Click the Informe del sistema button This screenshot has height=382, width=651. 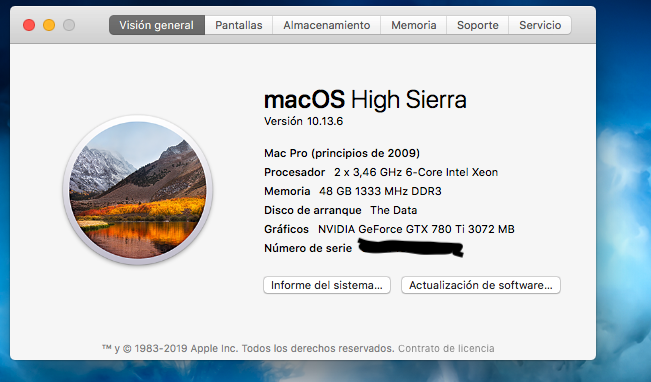pos(327,285)
